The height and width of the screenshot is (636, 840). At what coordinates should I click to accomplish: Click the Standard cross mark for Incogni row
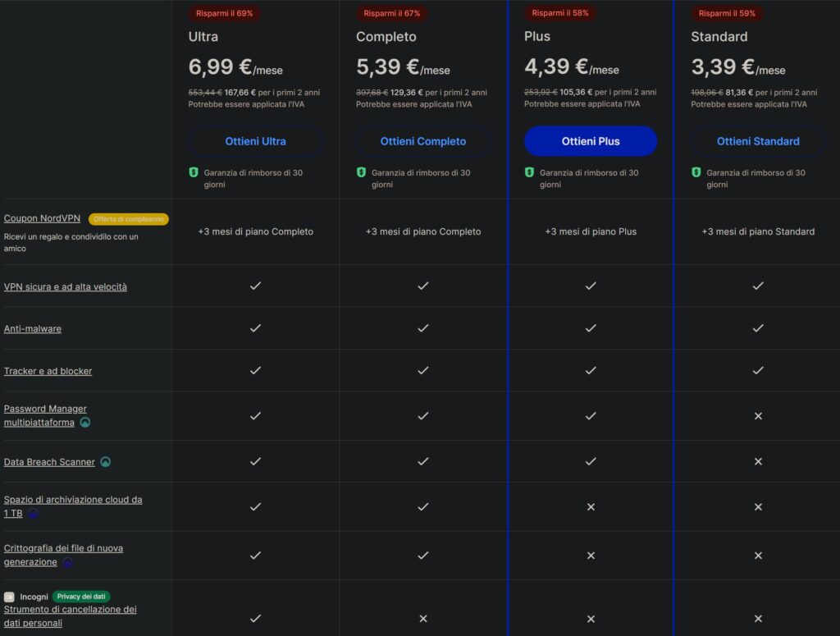758,619
